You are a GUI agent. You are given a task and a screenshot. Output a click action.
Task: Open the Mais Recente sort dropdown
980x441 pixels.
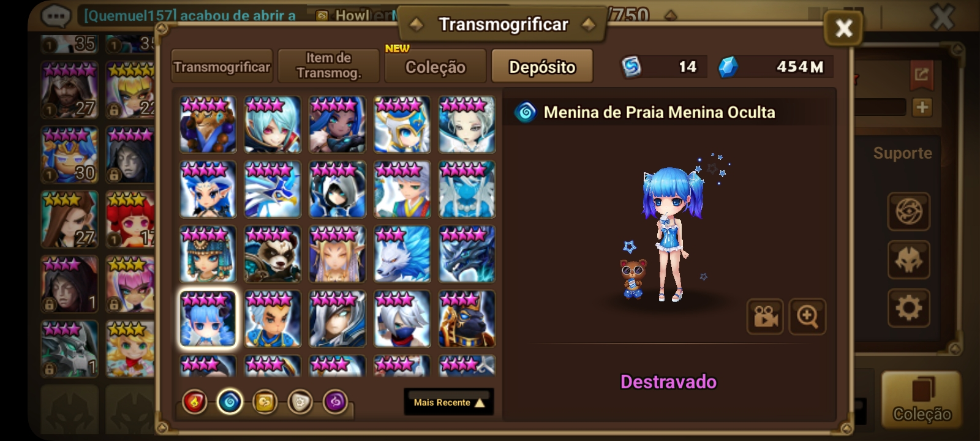coord(449,402)
